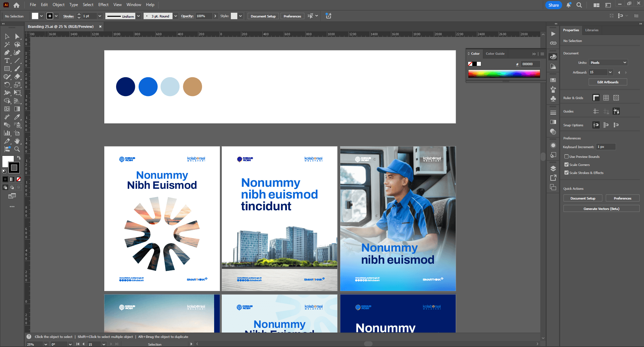Select the Type tool

pyautogui.click(x=7, y=61)
